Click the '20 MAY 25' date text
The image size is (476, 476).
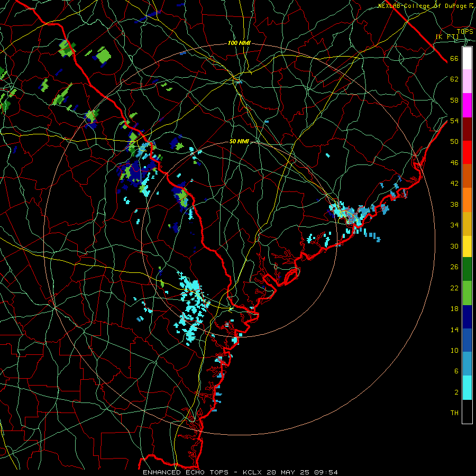coord(288,472)
